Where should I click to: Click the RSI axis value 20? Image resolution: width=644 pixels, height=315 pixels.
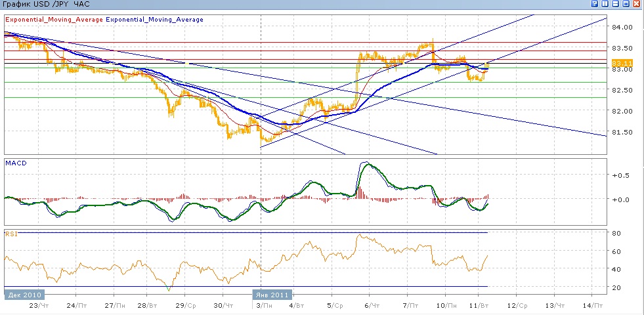coord(616,287)
